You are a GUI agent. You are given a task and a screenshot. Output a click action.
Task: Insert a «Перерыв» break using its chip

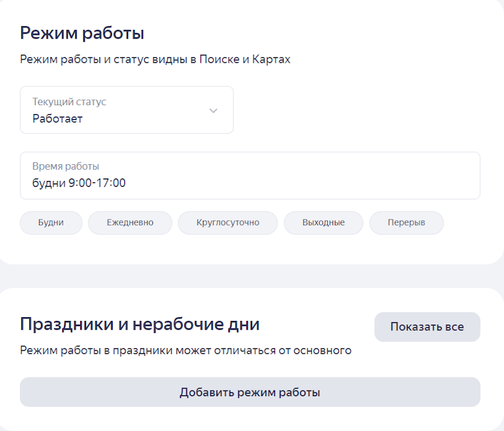coord(406,223)
